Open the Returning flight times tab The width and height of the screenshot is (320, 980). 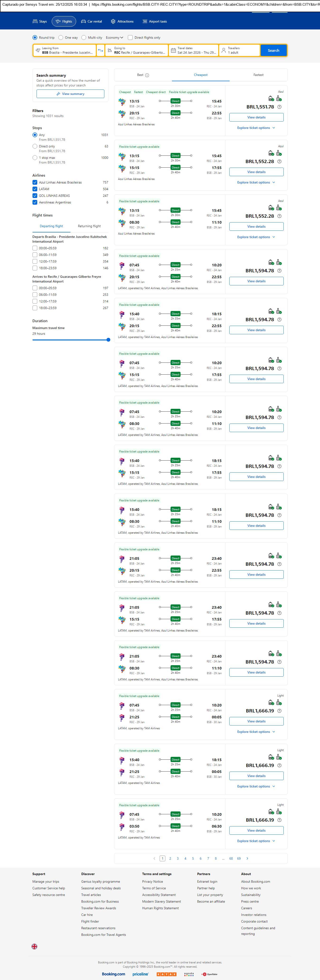click(89, 226)
